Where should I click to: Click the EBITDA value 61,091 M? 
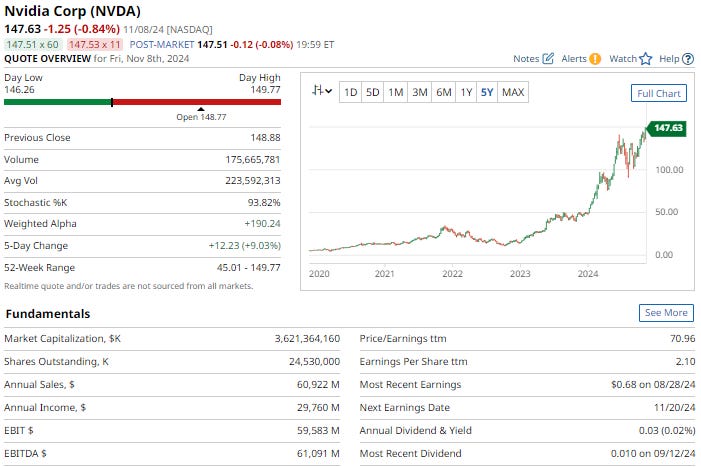coord(318,454)
